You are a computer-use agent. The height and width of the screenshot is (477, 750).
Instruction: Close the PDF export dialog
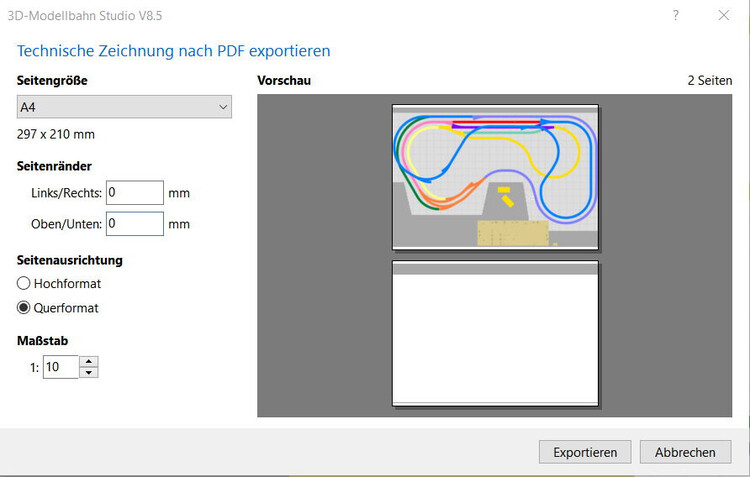(724, 15)
